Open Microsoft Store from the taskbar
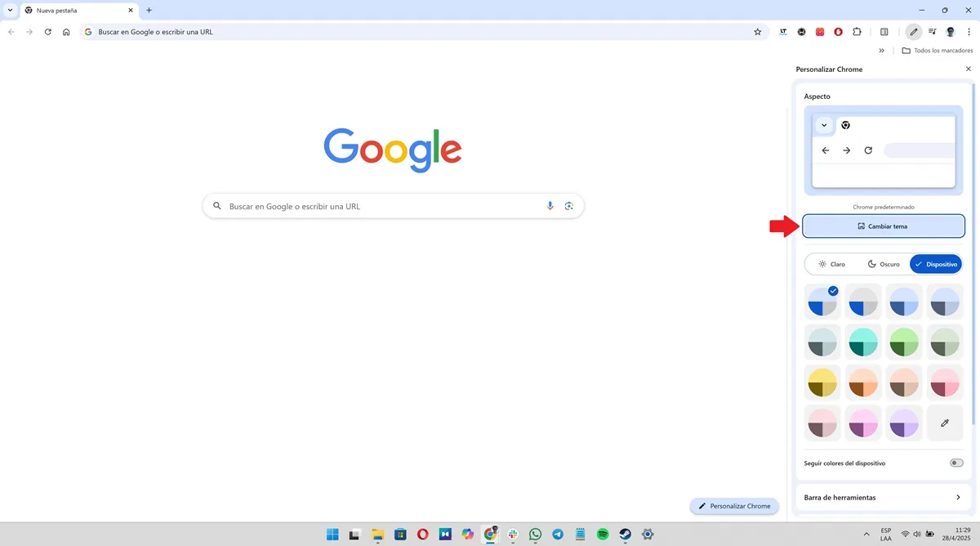 tap(400, 535)
